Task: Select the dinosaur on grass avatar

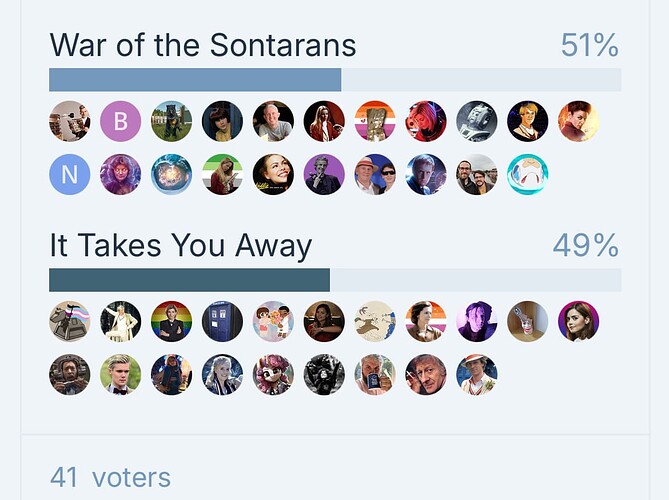Action: [172, 121]
